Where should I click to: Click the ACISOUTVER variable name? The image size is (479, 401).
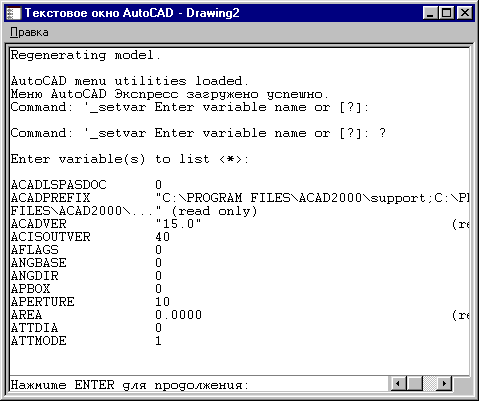(x=51, y=237)
